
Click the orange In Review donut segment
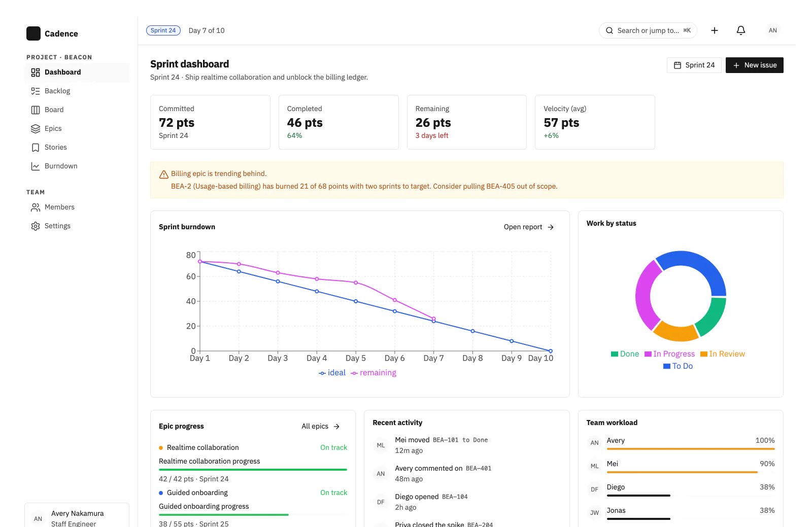(676, 333)
